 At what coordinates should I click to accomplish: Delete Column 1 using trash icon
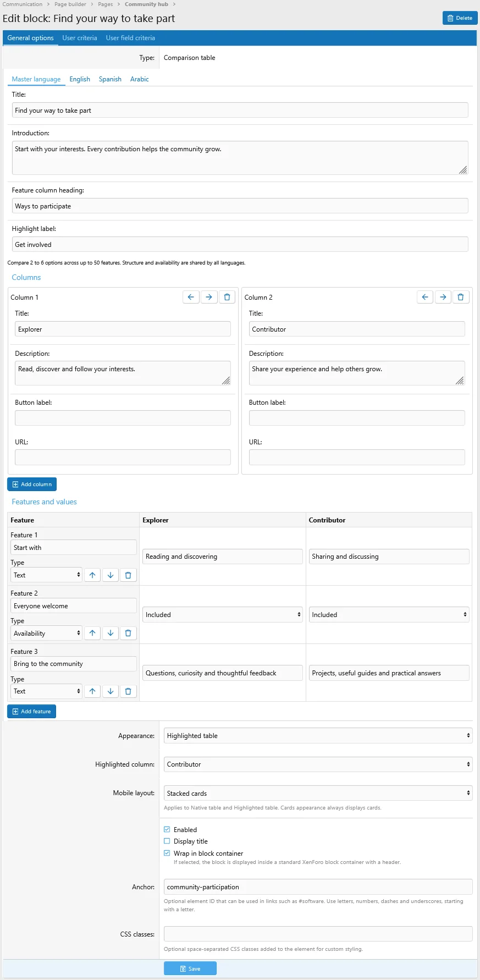pos(227,297)
